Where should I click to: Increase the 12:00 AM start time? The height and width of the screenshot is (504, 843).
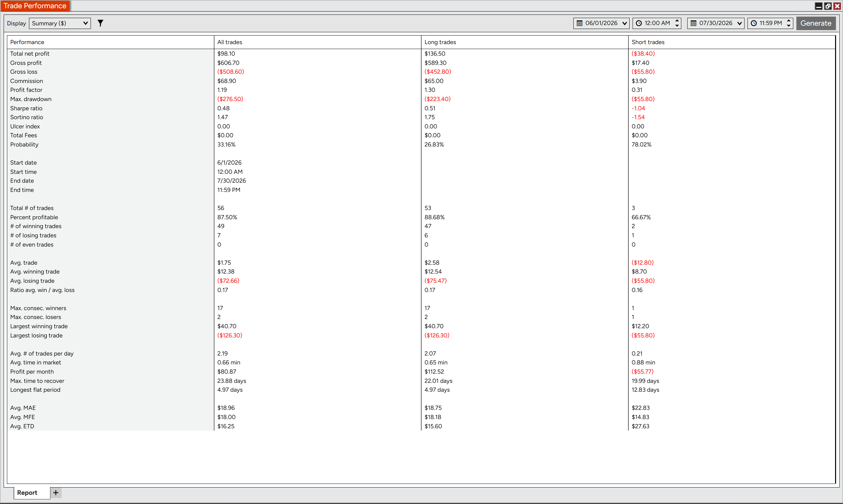(x=677, y=20)
